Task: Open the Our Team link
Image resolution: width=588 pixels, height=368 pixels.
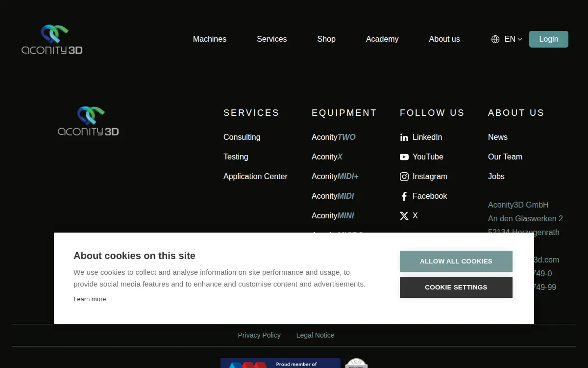Action: [x=505, y=157]
